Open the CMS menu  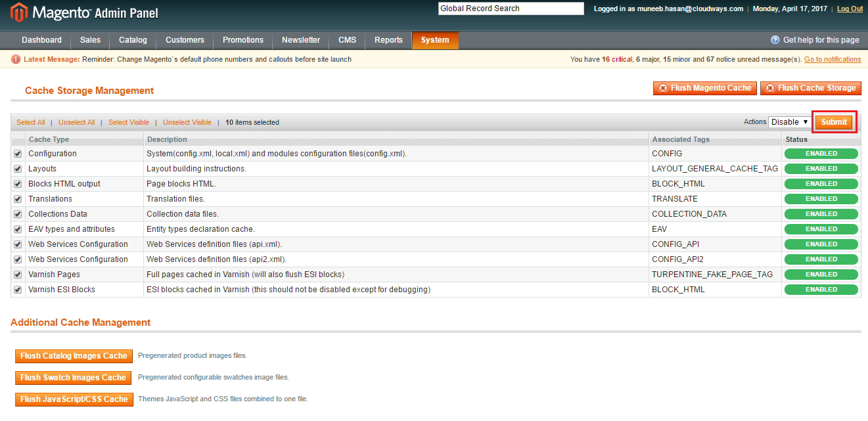(348, 40)
